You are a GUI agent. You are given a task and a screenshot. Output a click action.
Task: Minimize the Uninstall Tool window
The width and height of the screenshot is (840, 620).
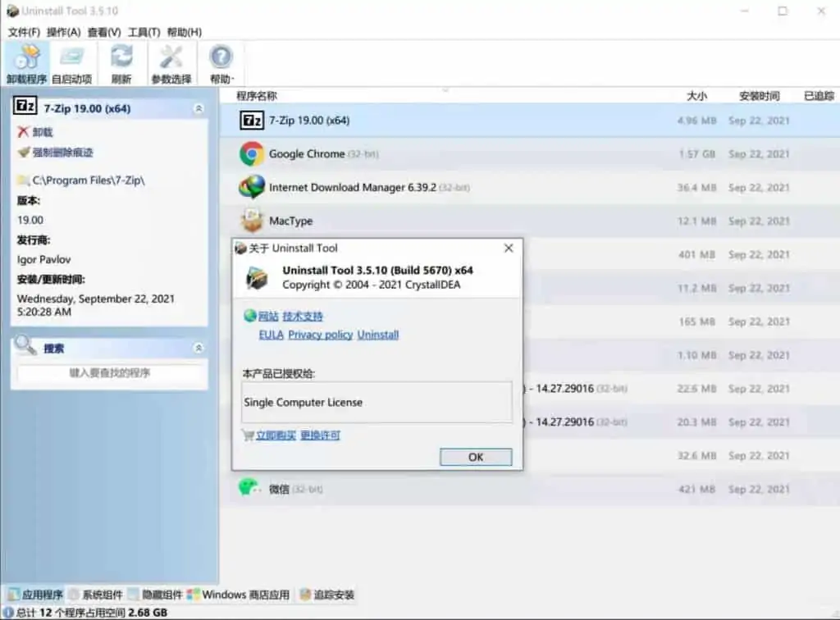click(x=745, y=11)
